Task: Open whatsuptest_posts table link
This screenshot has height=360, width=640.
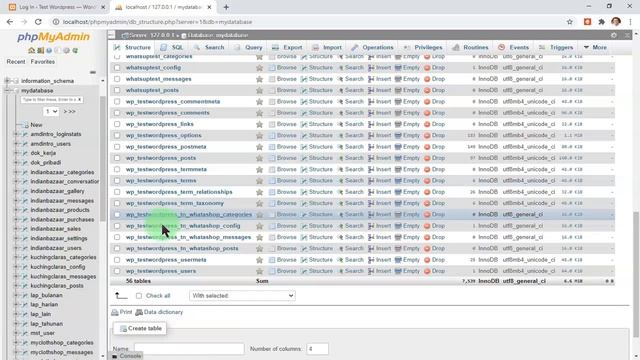Action: (152, 90)
